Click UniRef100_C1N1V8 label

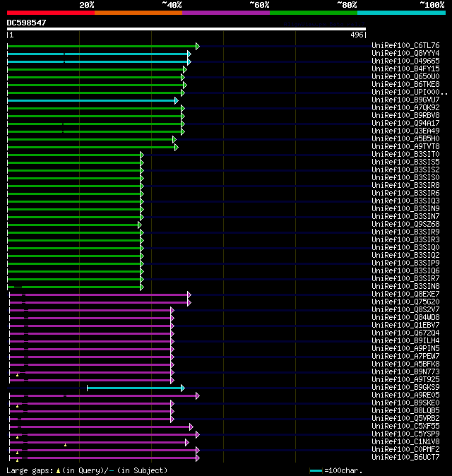405,441
